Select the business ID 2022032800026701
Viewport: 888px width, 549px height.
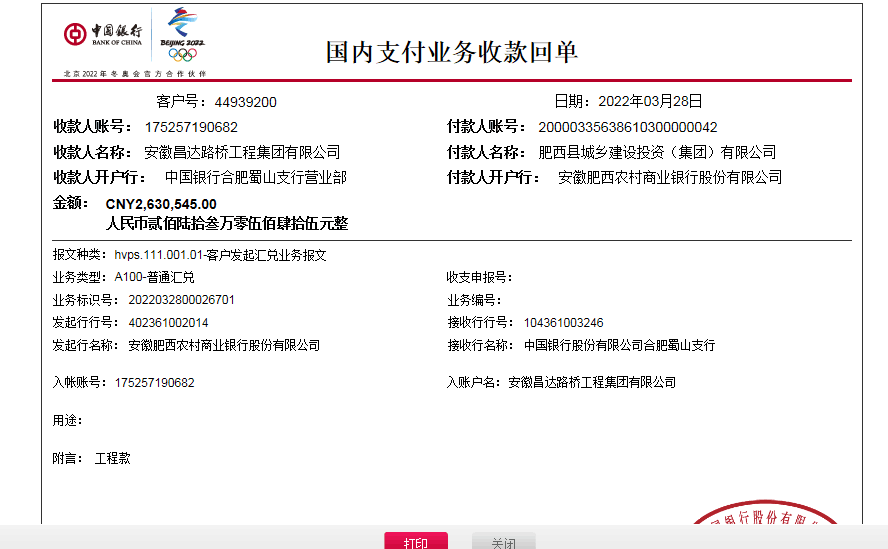[x=182, y=300]
